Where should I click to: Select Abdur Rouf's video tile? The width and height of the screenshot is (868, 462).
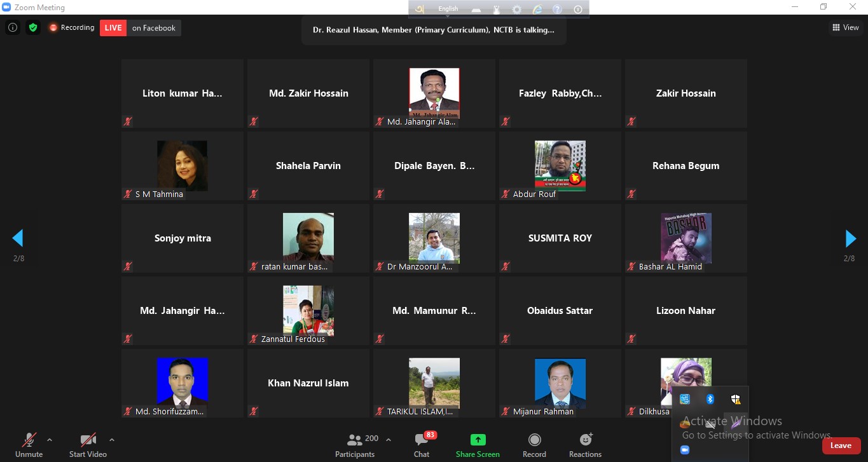(x=560, y=166)
